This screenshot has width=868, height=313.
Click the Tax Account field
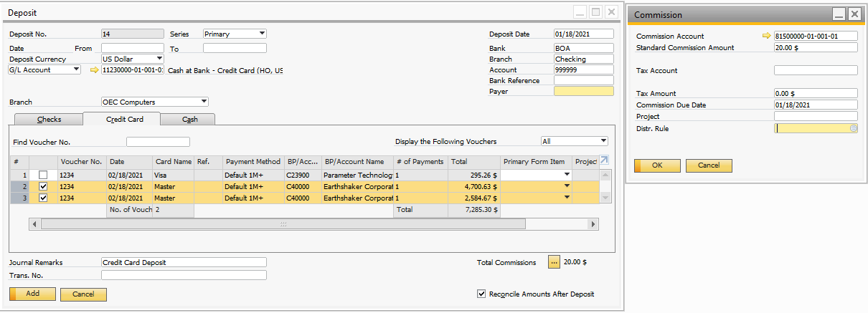tap(816, 70)
